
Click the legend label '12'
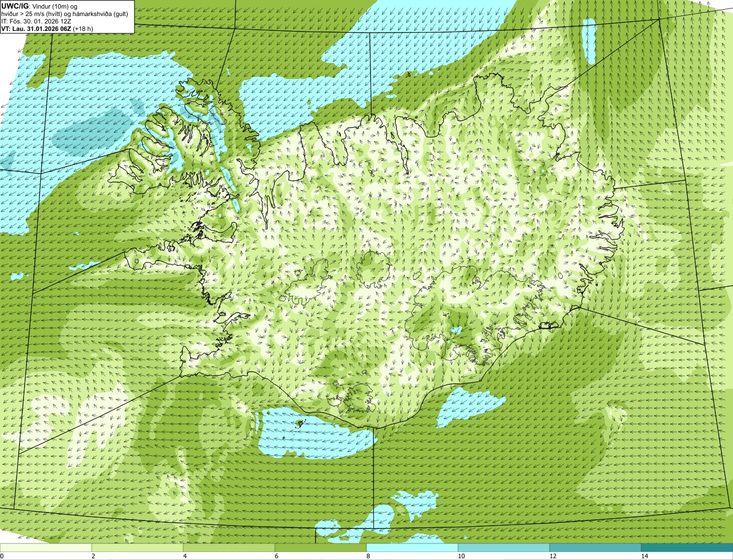tap(553, 556)
